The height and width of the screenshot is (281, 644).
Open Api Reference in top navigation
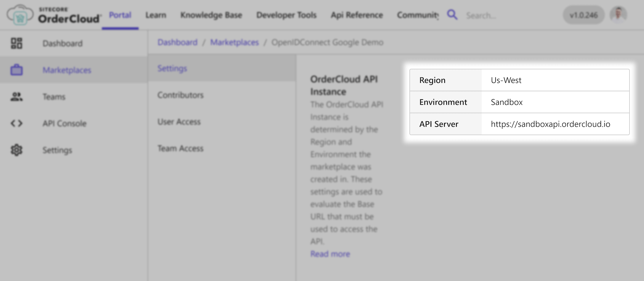click(x=357, y=15)
